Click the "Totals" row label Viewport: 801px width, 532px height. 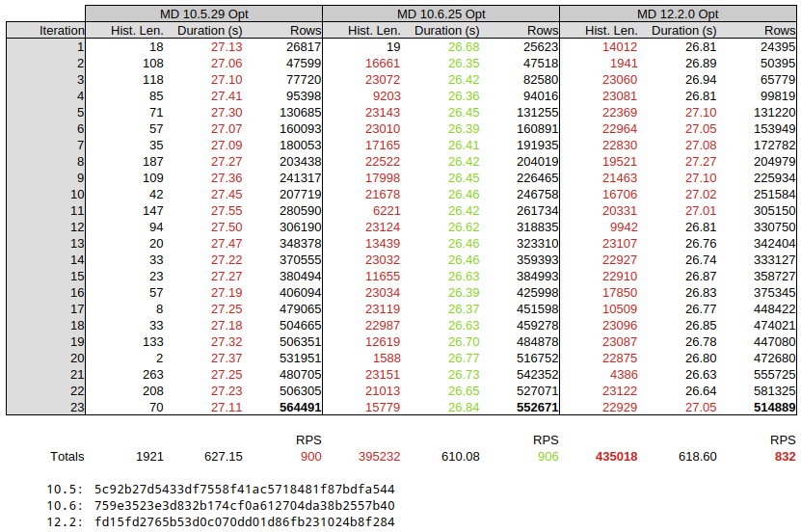click(67, 456)
